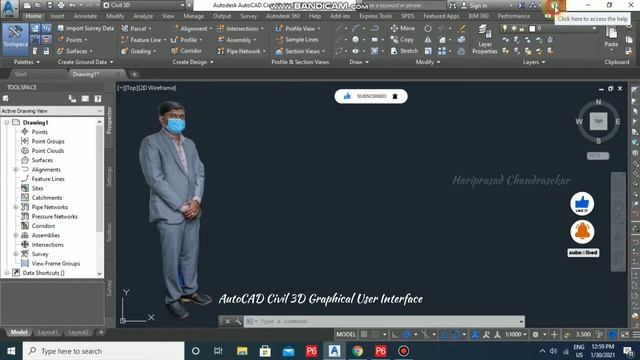
Task: Switch to the Layout1 tab
Action: click(47, 332)
